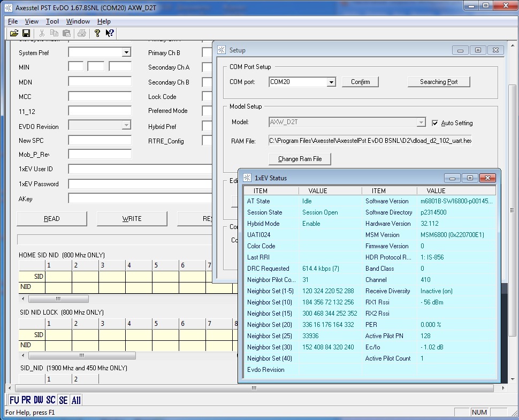Expand the System Pref dropdown
The image size is (519, 420).
point(126,52)
